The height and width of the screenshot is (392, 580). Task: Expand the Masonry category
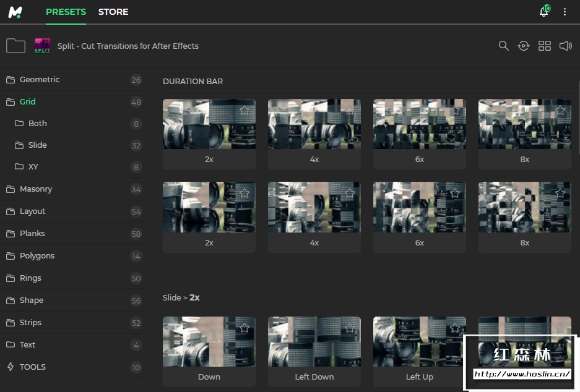click(x=72, y=189)
